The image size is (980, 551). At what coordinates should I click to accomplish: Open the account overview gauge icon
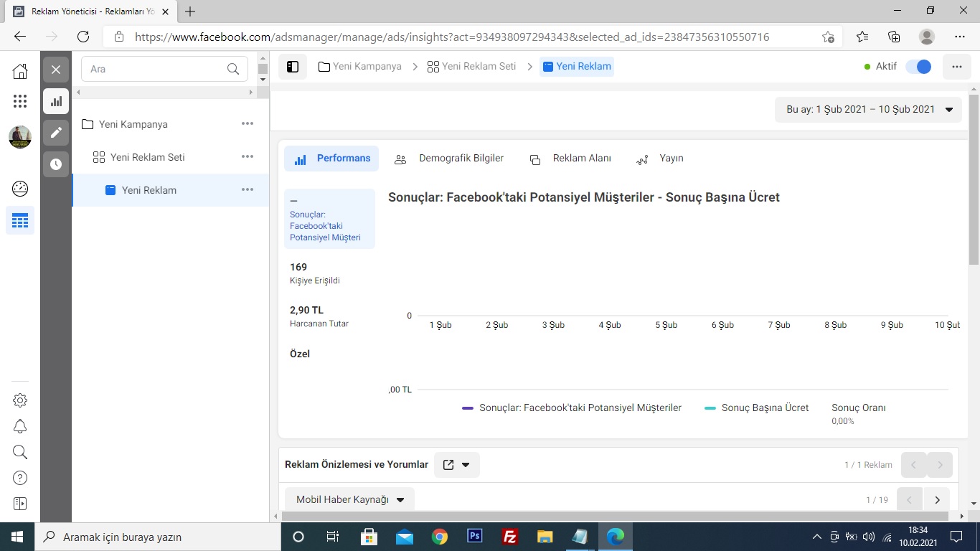[x=20, y=189]
